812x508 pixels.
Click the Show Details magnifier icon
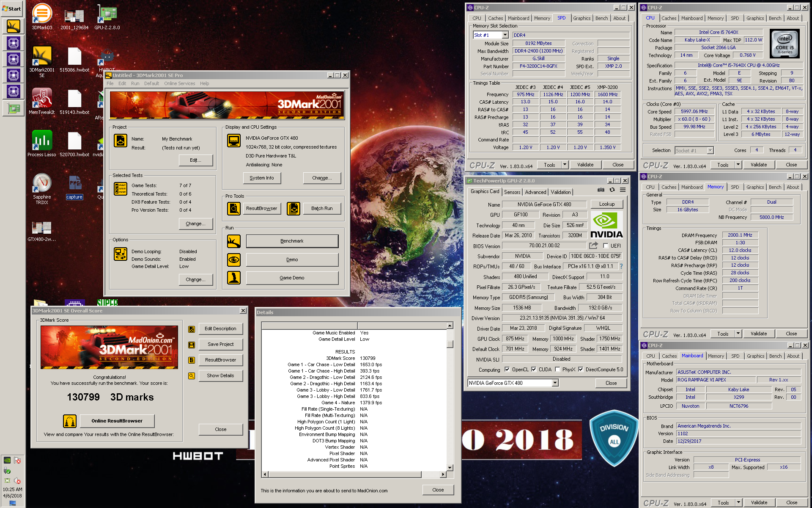point(192,376)
